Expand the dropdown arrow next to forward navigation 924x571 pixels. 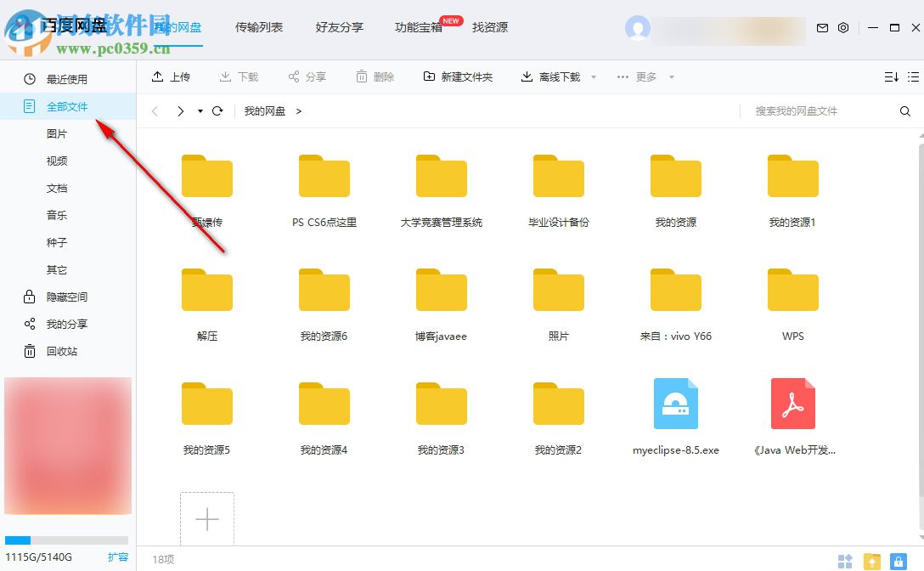pos(200,110)
